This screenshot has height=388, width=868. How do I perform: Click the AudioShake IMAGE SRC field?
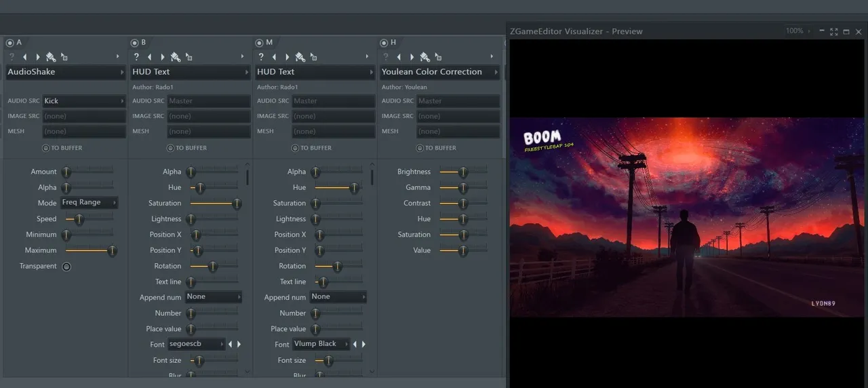[x=84, y=116]
